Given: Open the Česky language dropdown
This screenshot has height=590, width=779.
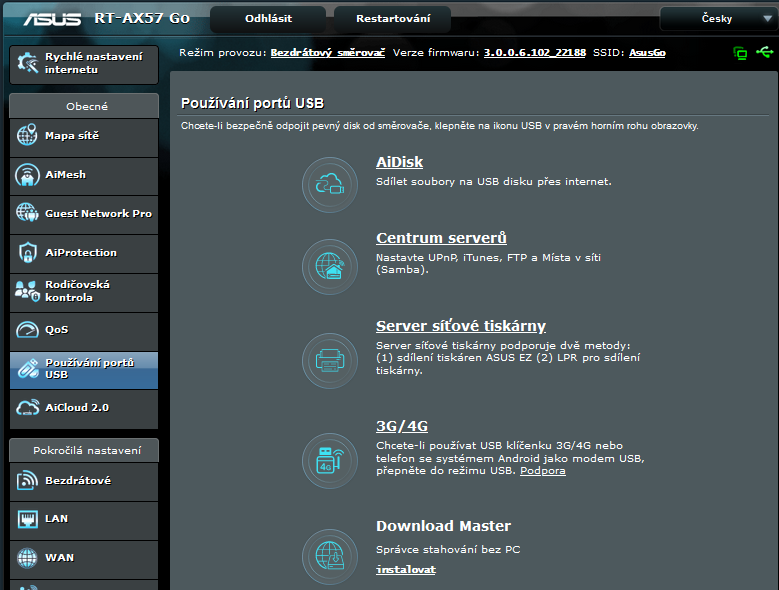Looking at the screenshot, I should (x=716, y=19).
